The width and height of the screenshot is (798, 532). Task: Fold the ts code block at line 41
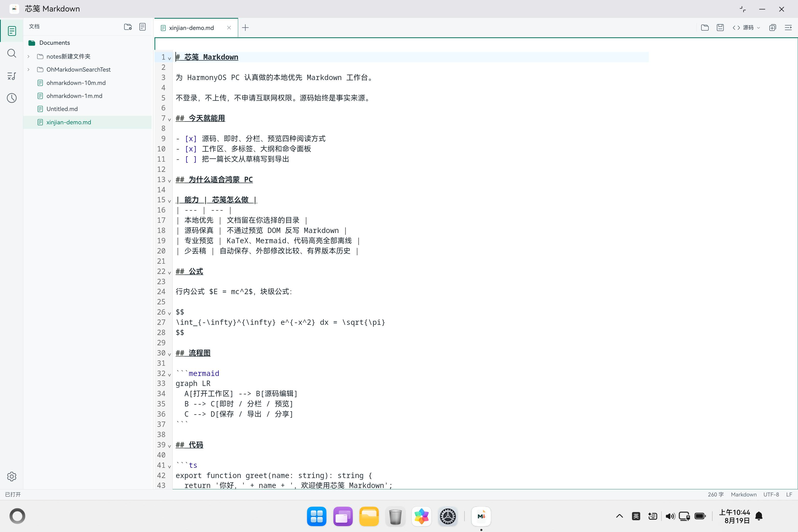169,467
